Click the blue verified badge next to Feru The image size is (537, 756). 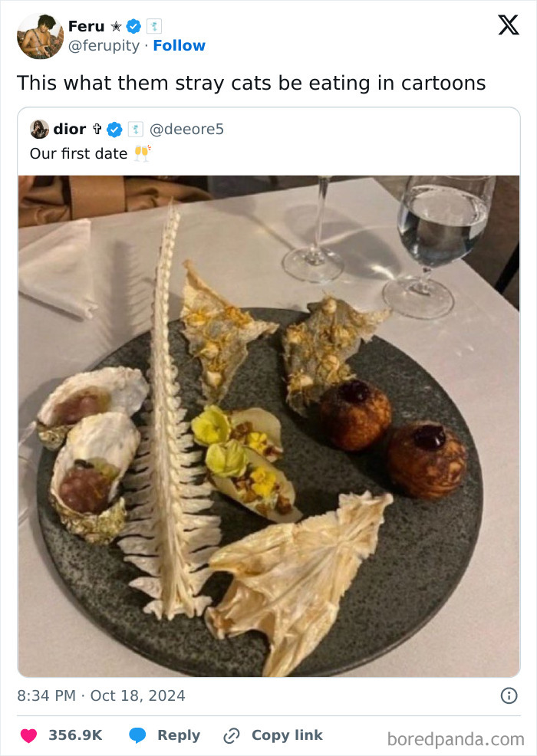(132, 25)
